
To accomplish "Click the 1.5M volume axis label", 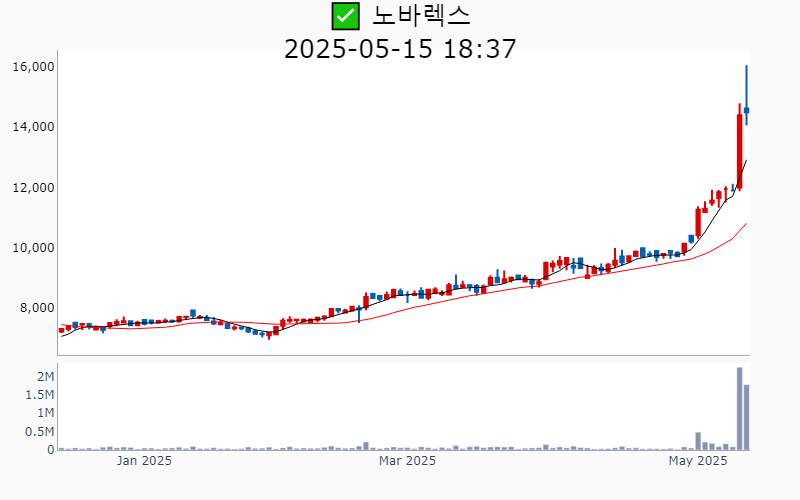I will pos(40,395).
